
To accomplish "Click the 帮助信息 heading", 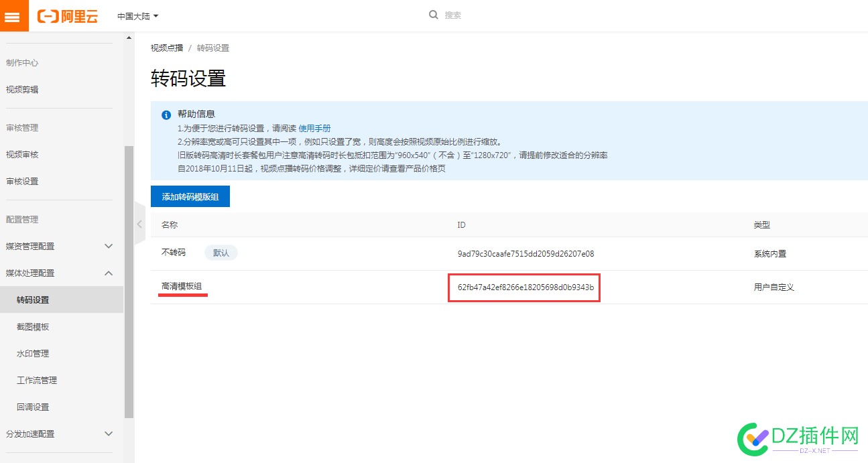I will [196, 114].
